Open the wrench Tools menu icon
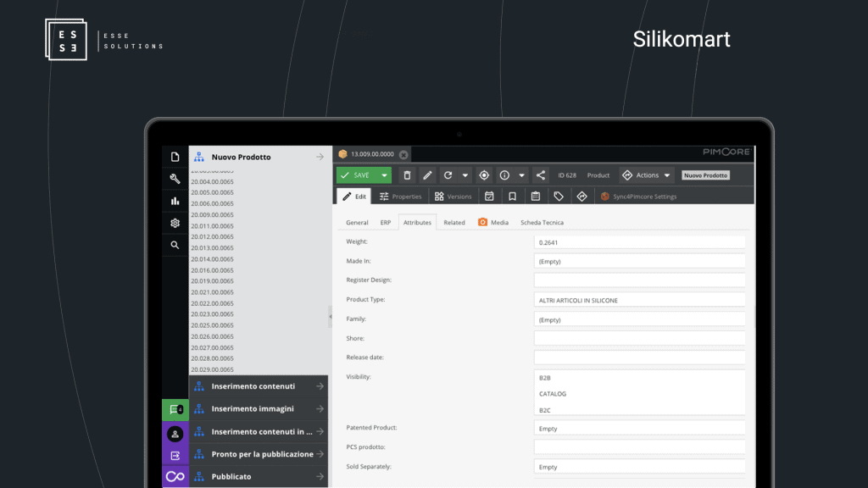 point(175,179)
